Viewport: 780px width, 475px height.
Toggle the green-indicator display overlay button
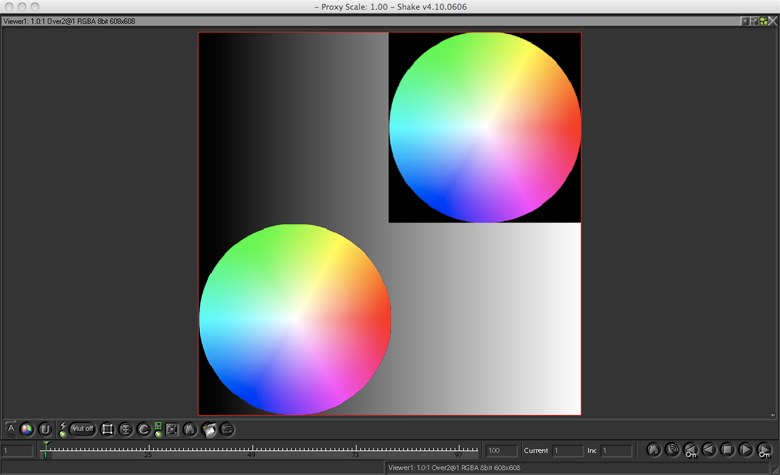[x=158, y=429]
